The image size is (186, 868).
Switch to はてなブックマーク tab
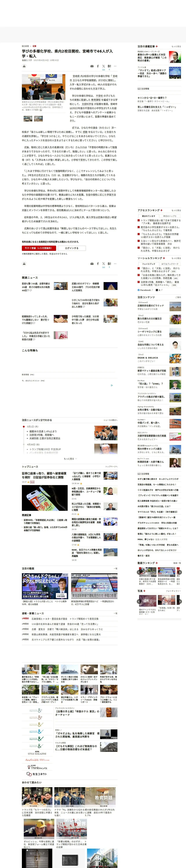tap(170, 264)
